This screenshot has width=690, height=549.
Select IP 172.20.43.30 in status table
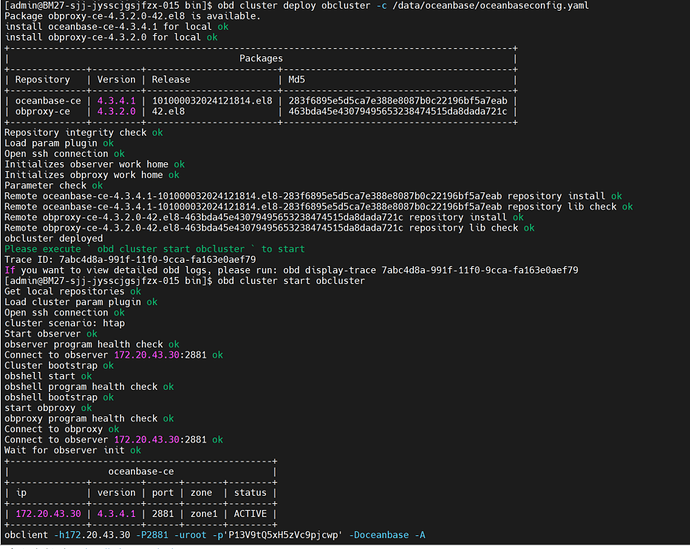pyautogui.click(x=48, y=514)
